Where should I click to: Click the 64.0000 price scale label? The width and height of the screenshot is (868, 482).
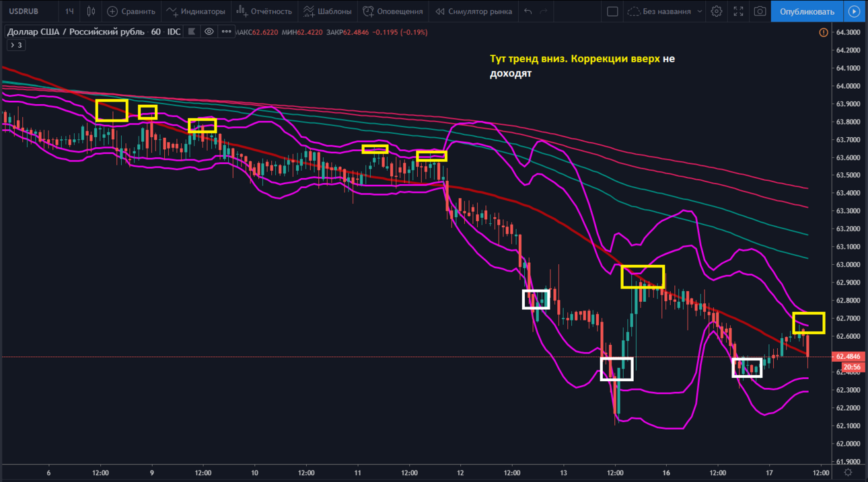[848, 86]
